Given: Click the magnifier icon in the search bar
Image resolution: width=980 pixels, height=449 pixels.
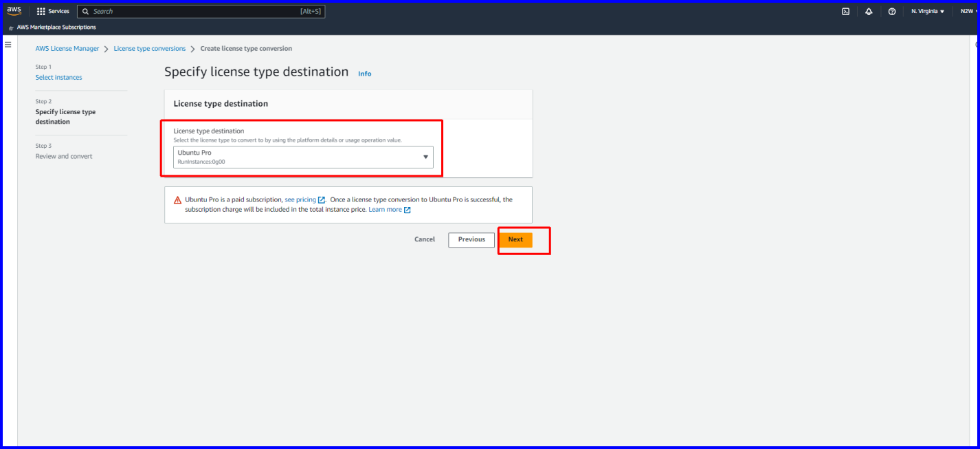Looking at the screenshot, I should pyautogui.click(x=86, y=12).
